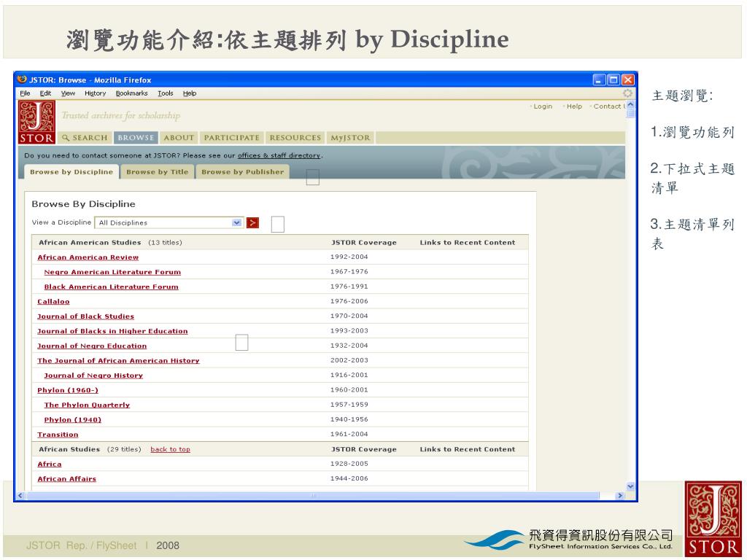The image size is (747, 560).
Task: Click the red go arrow beside discipline dropdown
Action: (x=253, y=223)
